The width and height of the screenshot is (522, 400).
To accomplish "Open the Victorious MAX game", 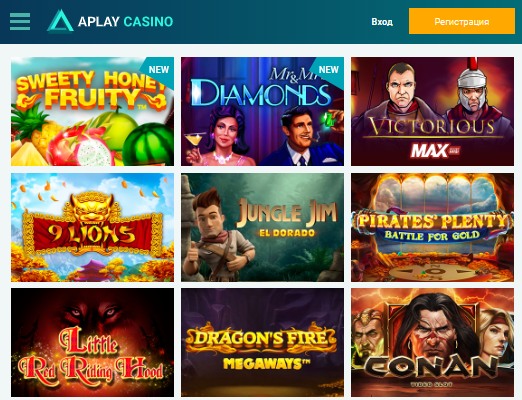I will [x=432, y=111].
